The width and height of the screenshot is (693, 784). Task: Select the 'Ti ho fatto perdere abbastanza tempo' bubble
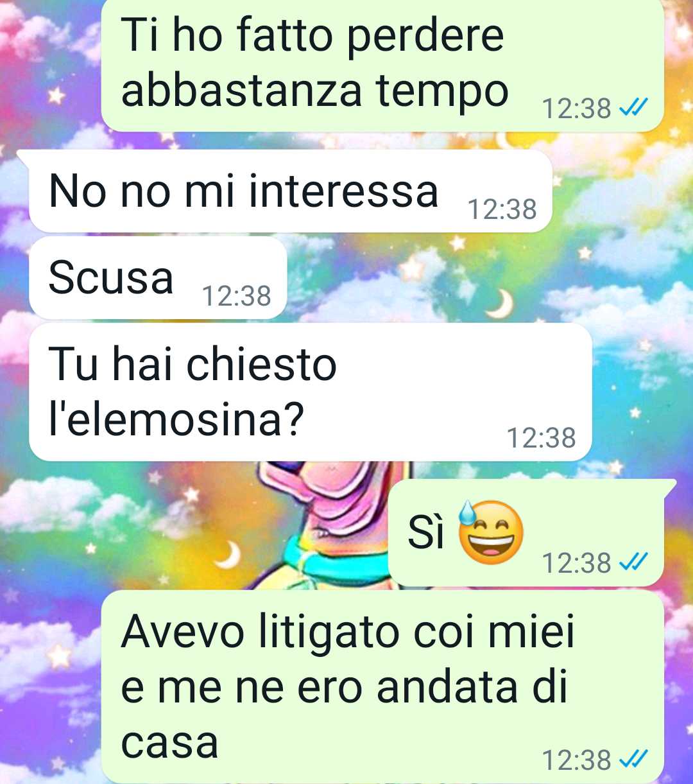[382, 64]
